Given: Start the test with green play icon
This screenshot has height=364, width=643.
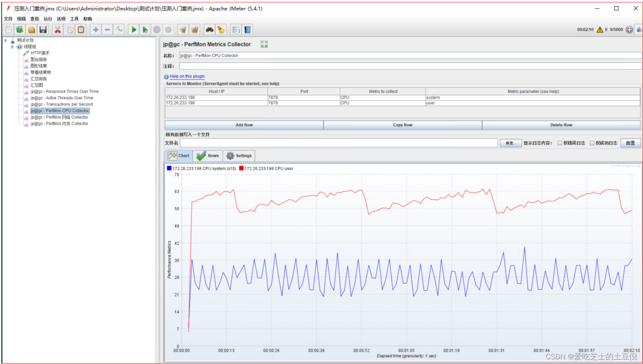Looking at the screenshot, I should pyautogui.click(x=134, y=30).
